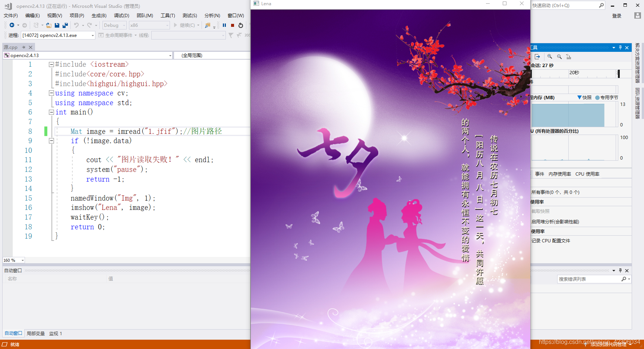Click search icon in error list box
The image size is (644, 349).
pyautogui.click(x=624, y=279)
